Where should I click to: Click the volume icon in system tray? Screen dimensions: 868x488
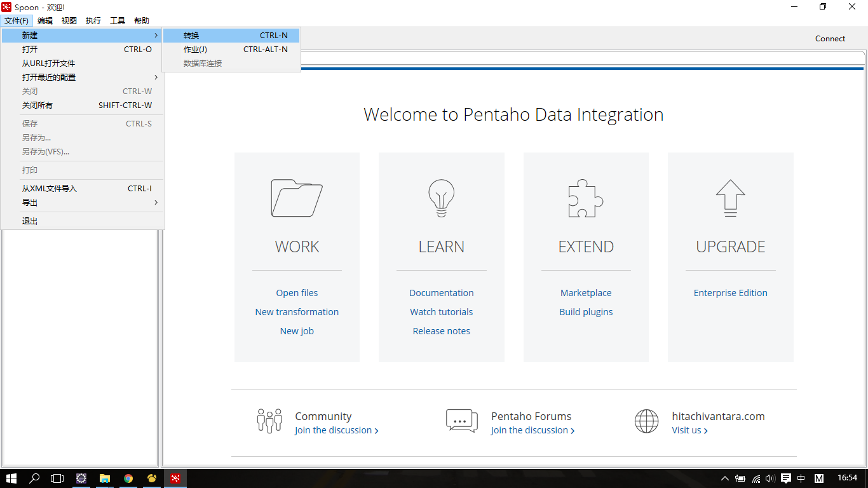(x=770, y=478)
